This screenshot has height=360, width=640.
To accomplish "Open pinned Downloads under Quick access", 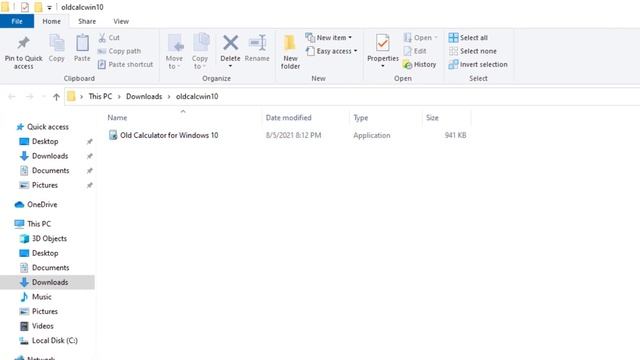I will click(x=50, y=156).
